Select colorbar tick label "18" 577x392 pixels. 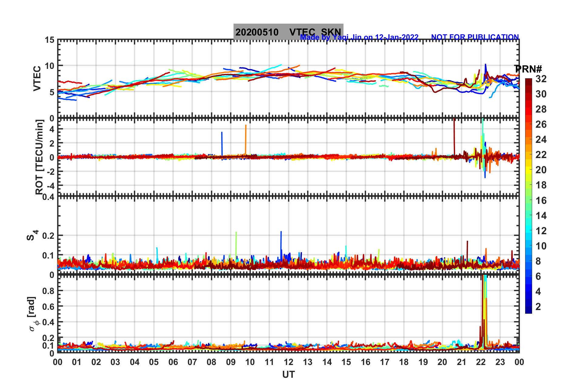(x=541, y=185)
